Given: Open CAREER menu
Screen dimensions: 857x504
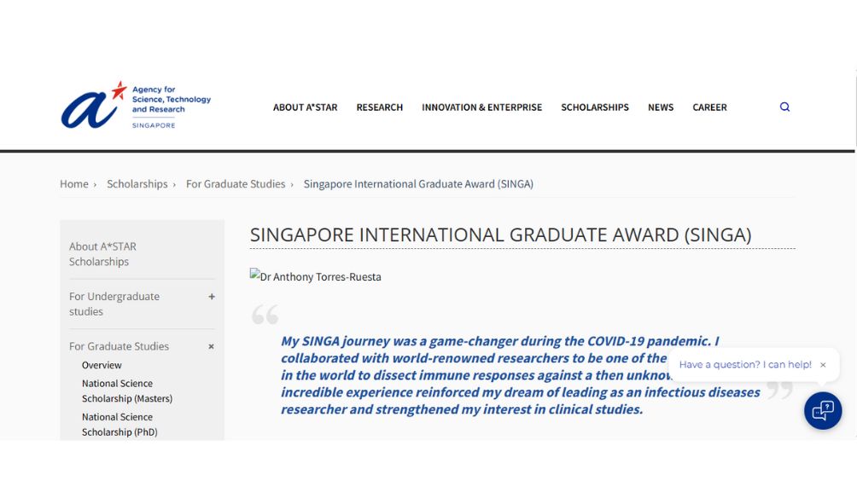Looking at the screenshot, I should click(x=709, y=107).
